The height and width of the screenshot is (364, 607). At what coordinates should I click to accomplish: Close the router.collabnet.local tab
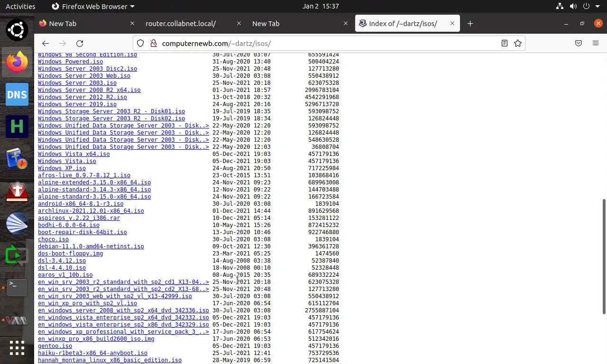(x=239, y=23)
